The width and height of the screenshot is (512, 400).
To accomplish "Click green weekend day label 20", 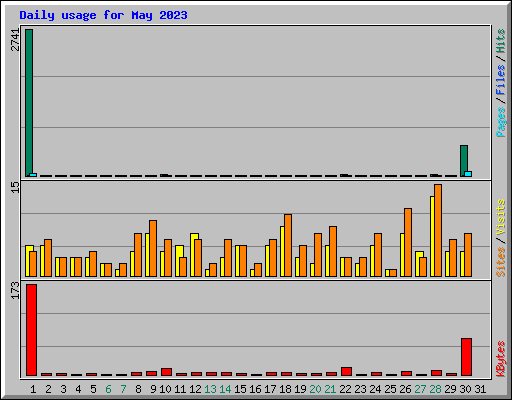I will click(x=315, y=389).
